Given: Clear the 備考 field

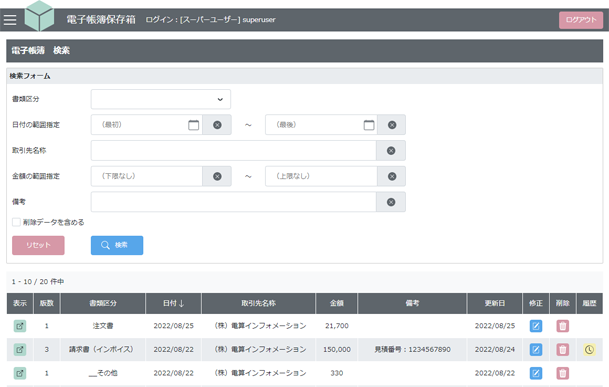Looking at the screenshot, I should coord(391,202).
